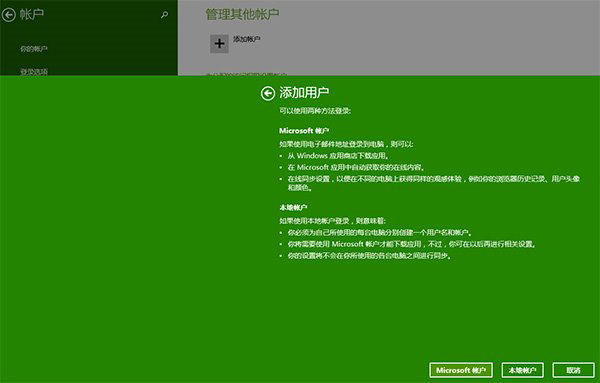Click the back arrow beside 添加用户
600x383 pixels.
point(267,93)
